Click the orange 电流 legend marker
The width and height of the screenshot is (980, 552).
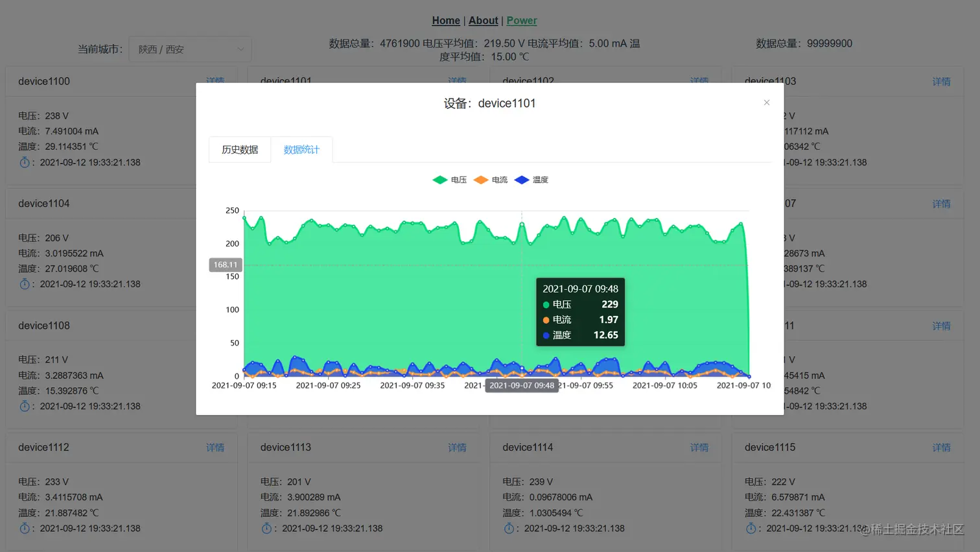481,180
